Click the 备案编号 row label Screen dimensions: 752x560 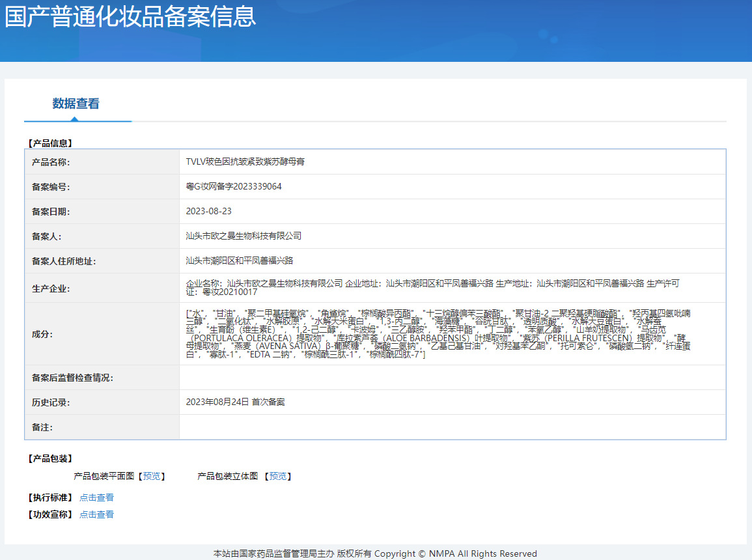[x=51, y=187]
